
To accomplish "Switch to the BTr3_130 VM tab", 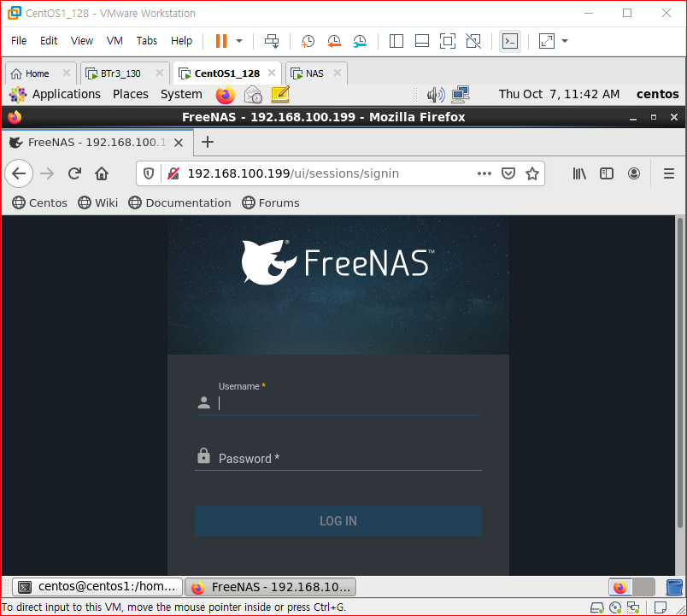I will pyautogui.click(x=120, y=73).
